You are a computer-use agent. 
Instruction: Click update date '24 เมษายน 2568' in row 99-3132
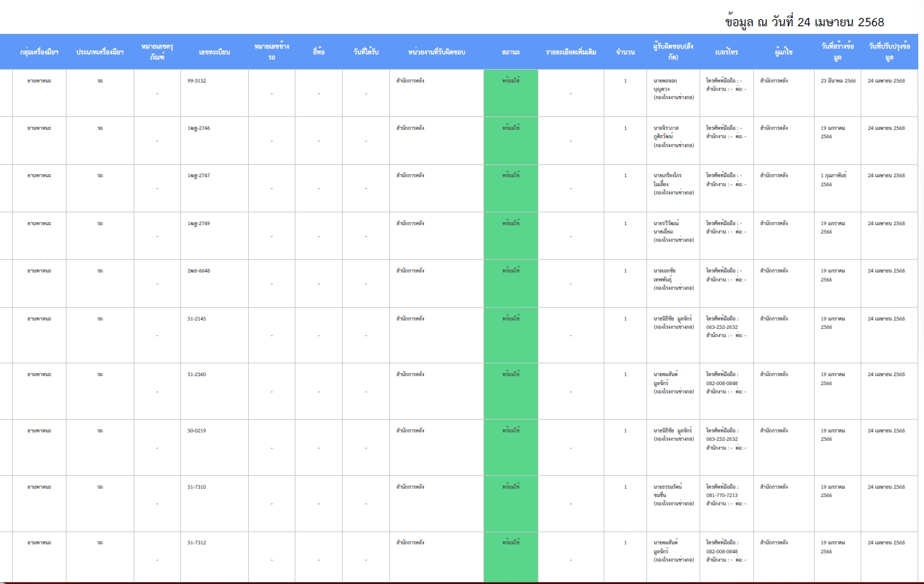pos(886,81)
